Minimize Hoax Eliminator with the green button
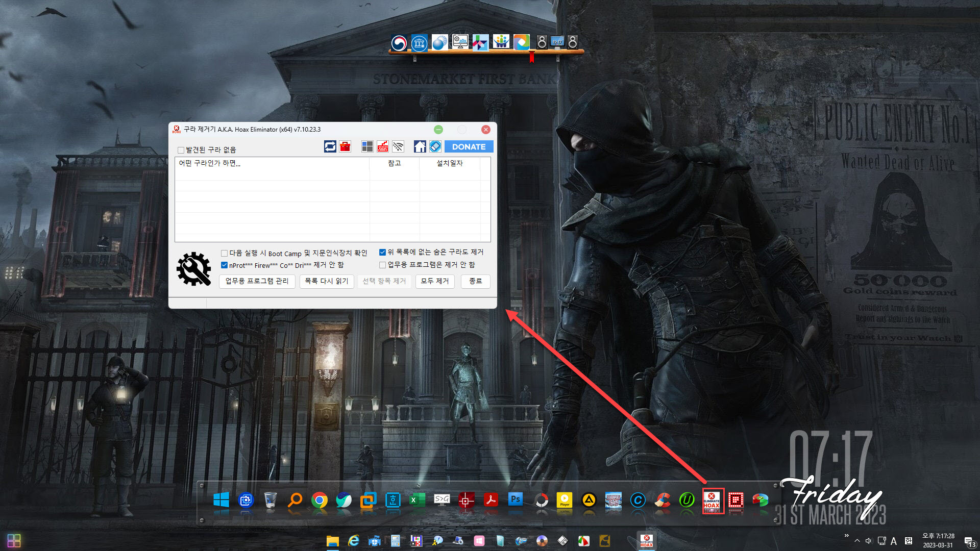The width and height of the screenshot is (980, 551). pyautogui.click(x=438, y=130)
